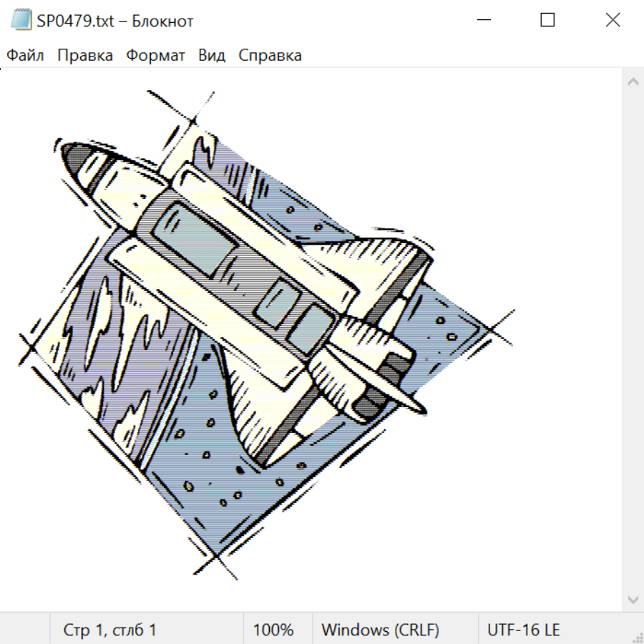644x644 pixels.
Task: Open the Вид menu
Action: tap(212, 56)
